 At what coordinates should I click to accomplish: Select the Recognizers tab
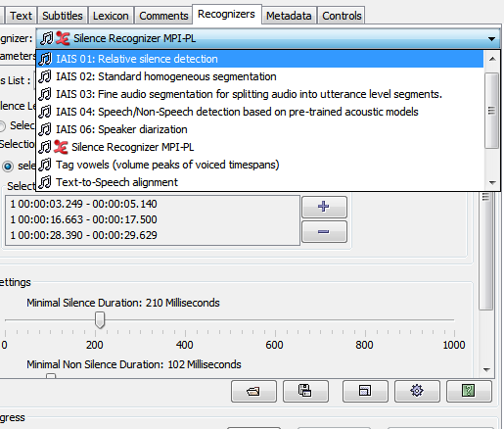[226, 15]
